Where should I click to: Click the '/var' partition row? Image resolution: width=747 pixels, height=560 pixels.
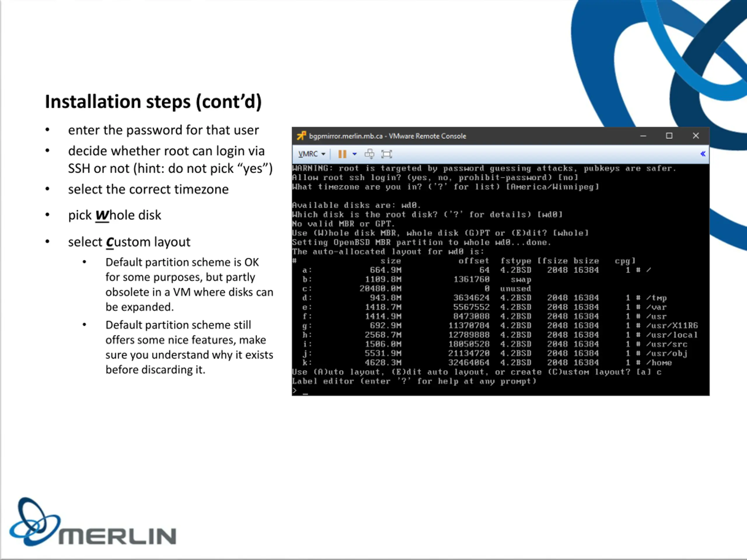[x=484, y=307]
